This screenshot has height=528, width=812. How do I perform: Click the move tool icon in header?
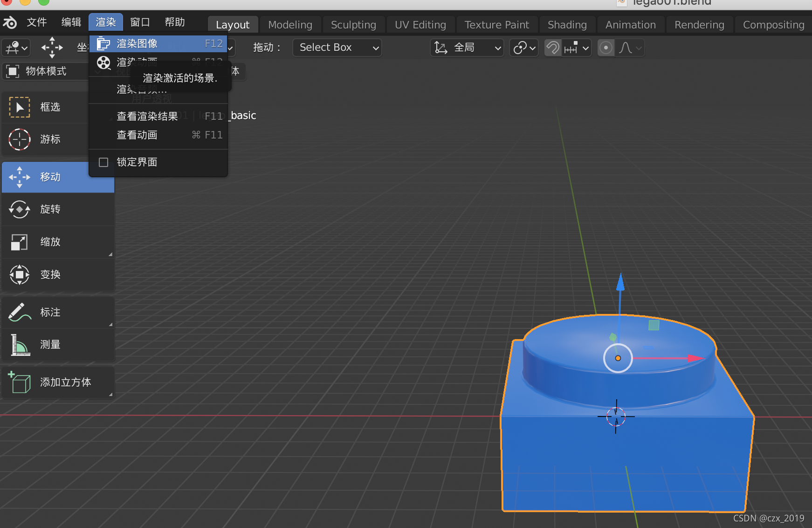pyautogui.click(x=52, y=48)
